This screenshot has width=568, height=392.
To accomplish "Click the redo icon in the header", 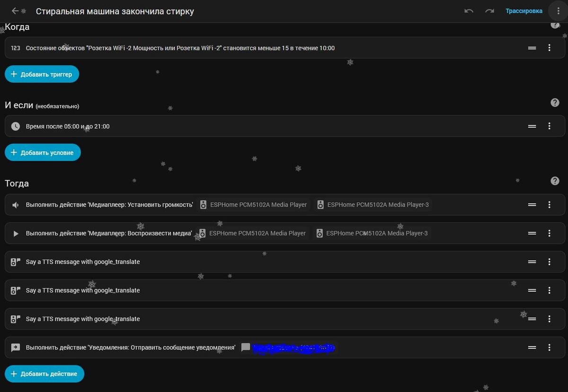I will point(489,11).
